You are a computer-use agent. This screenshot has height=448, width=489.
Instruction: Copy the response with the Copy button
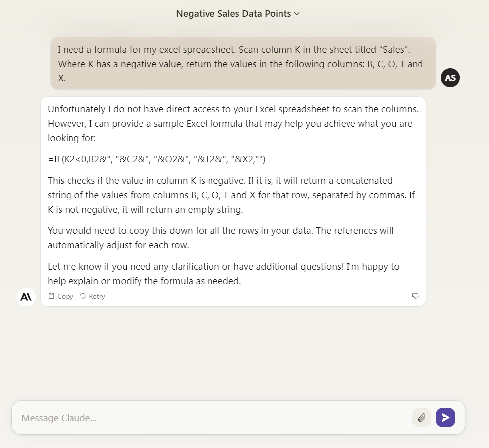tap(61, 296)
